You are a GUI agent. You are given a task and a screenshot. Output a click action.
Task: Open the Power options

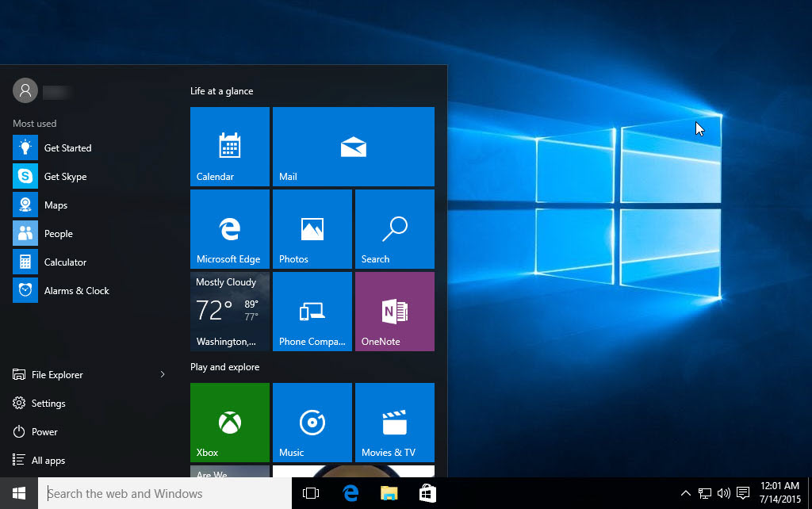[44, 431]
